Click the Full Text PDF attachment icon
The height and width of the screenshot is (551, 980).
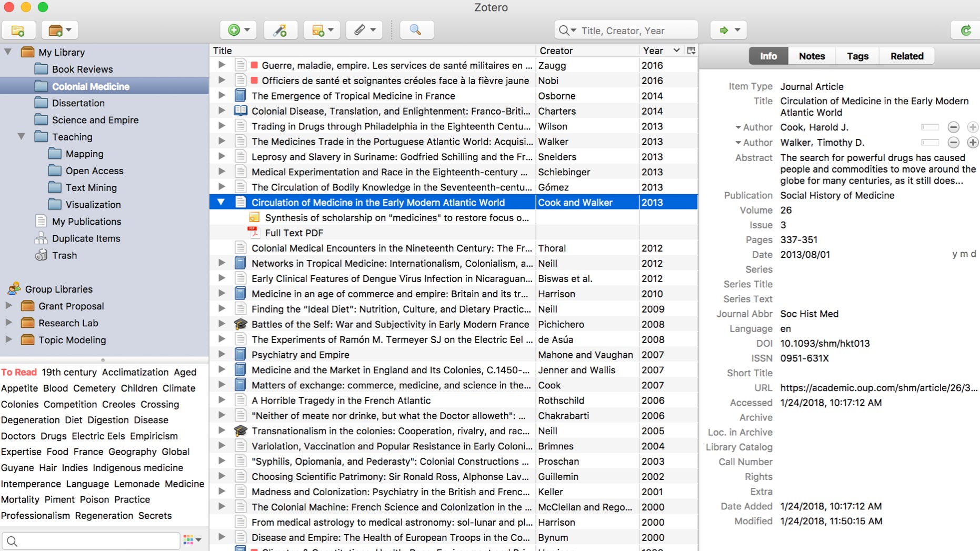pyautogui.click(x=254, y=233)
